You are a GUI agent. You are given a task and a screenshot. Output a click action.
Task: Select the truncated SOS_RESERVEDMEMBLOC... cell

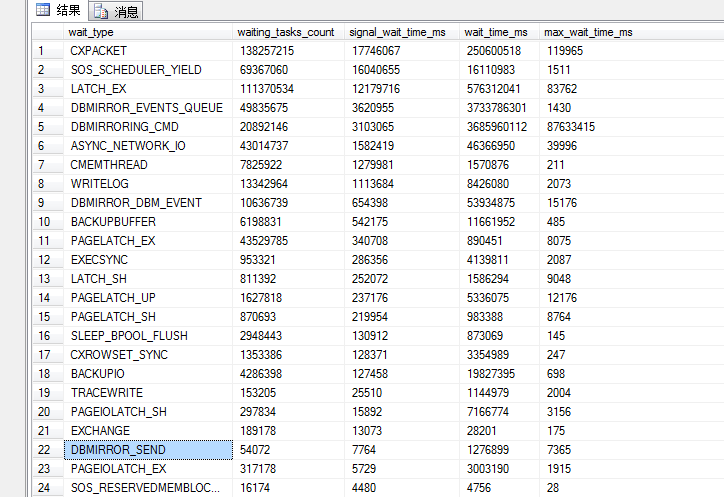point(147,488)
